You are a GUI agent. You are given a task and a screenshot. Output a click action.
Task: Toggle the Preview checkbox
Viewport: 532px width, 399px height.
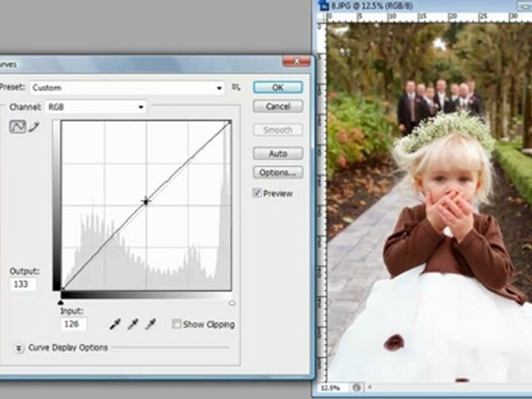[257, 193]
